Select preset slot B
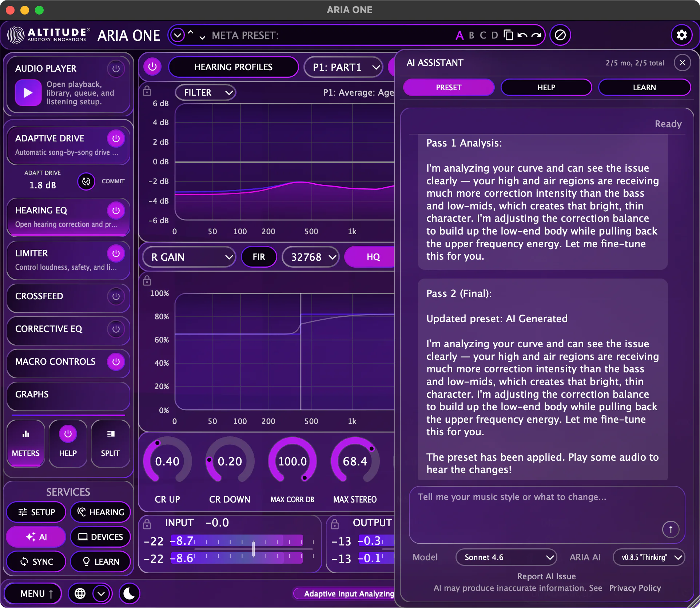The width and height of the screenshot is (700, 608). [472, 35]
